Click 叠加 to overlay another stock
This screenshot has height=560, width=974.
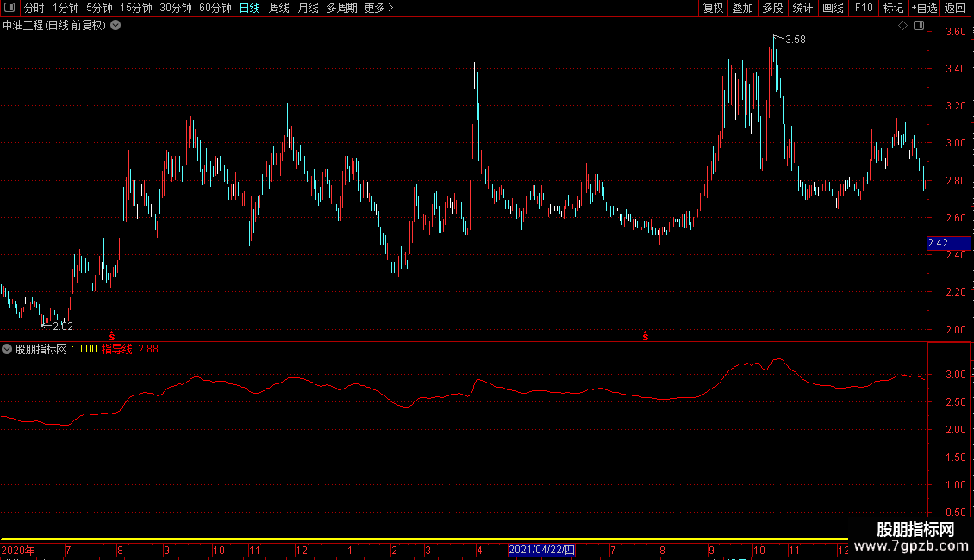coord(742,8)
